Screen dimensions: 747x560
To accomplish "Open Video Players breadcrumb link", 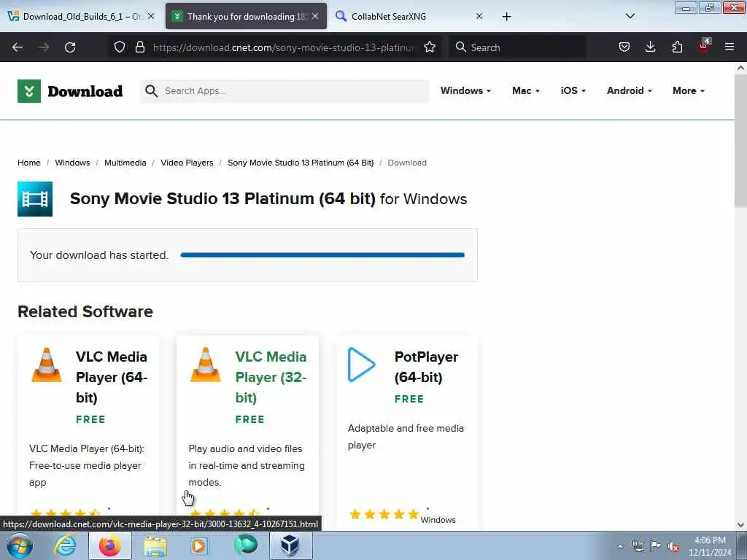I will 187,163.
